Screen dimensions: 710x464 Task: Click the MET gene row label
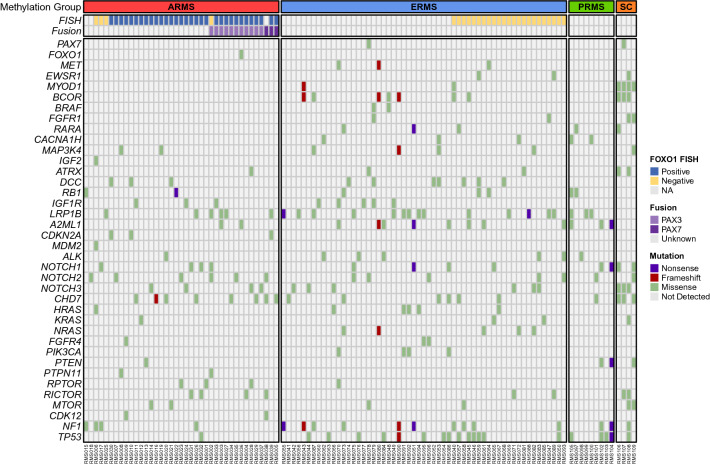[x=71, y=65]
